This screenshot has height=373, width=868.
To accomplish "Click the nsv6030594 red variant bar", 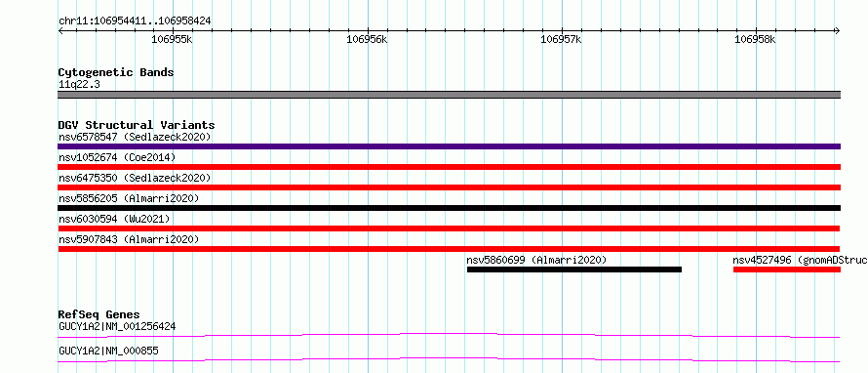I will (x=449, y=228).
